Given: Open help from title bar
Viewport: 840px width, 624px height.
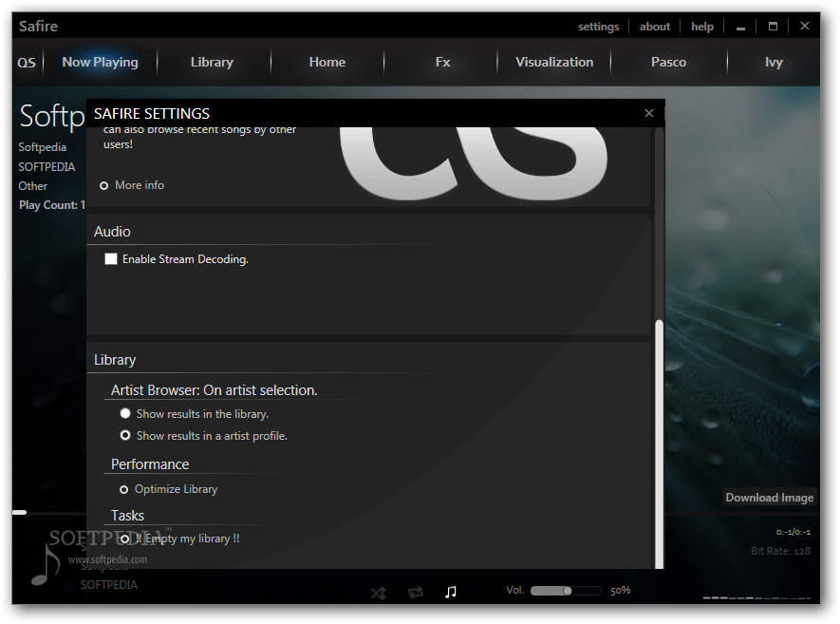Looking at the screenshot, I should click(702, 27).
